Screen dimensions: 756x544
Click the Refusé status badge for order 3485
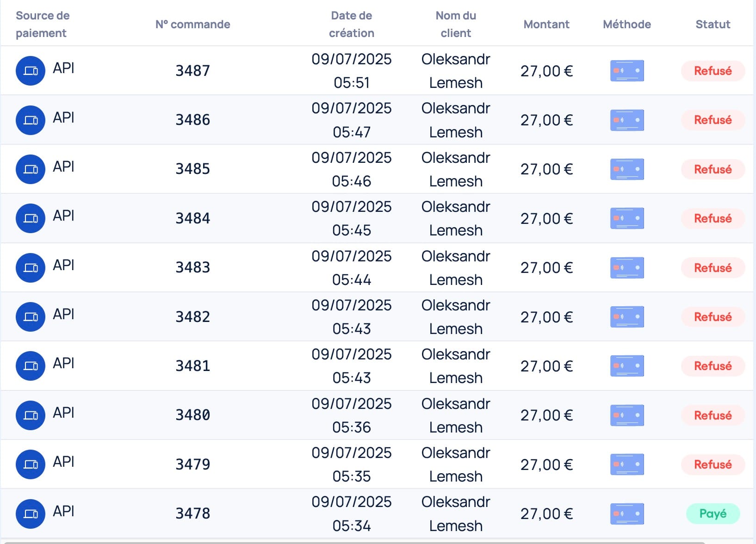[x=713, y=169]
